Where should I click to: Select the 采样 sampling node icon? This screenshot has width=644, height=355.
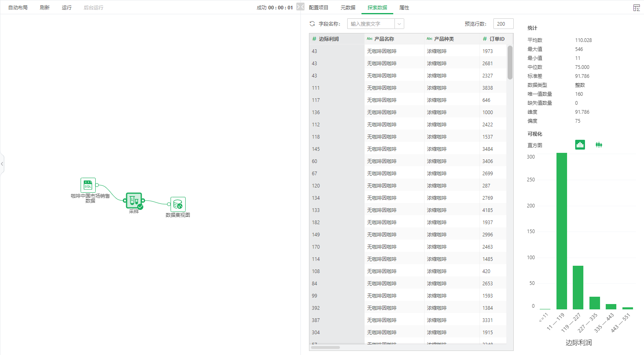(134, 201)
